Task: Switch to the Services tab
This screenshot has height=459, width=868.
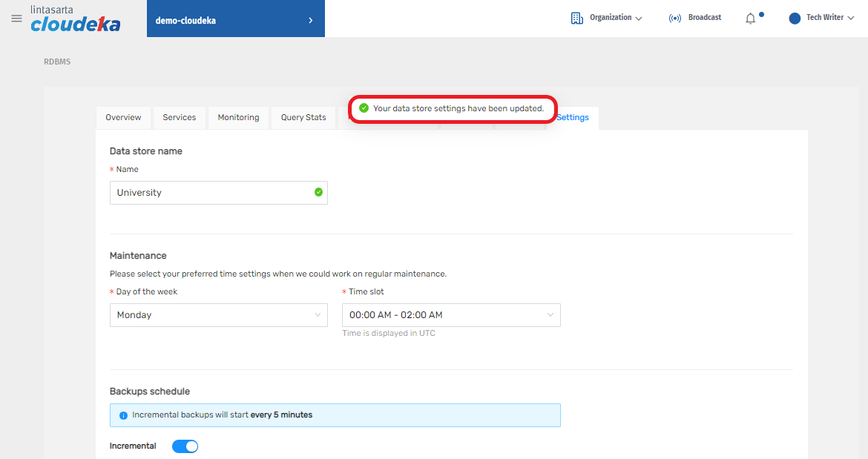Action: [x=179, y=117]
